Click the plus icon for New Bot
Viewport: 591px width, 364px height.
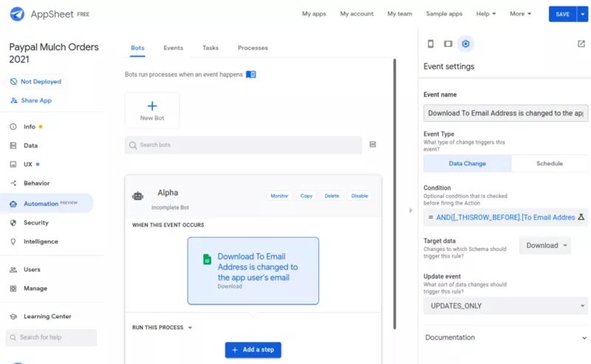152,106
